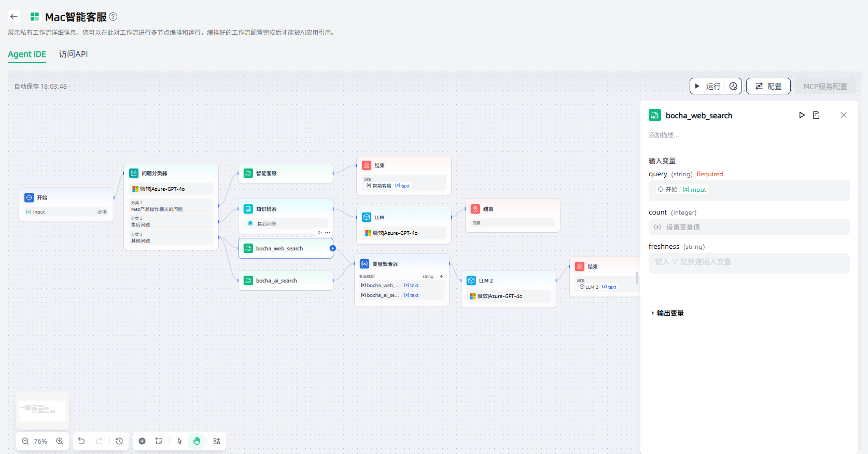Click the add node plus icon
The height and width of the screenshot is (454, 868).
(142, 441)
